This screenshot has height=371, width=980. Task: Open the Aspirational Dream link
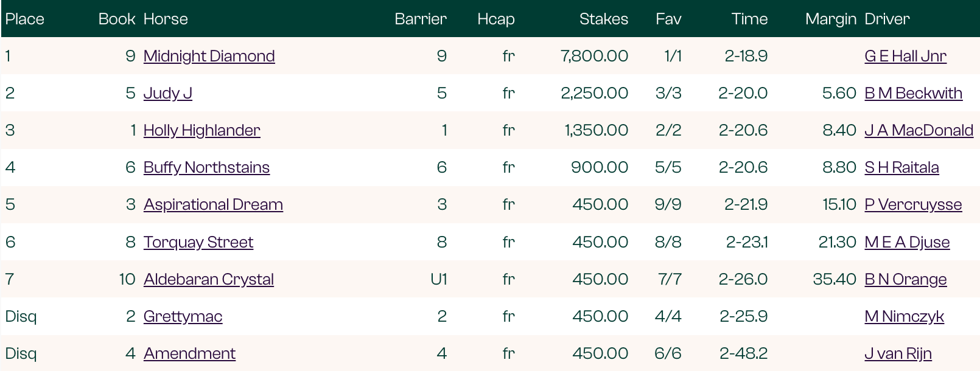click(x=213, y=204)
